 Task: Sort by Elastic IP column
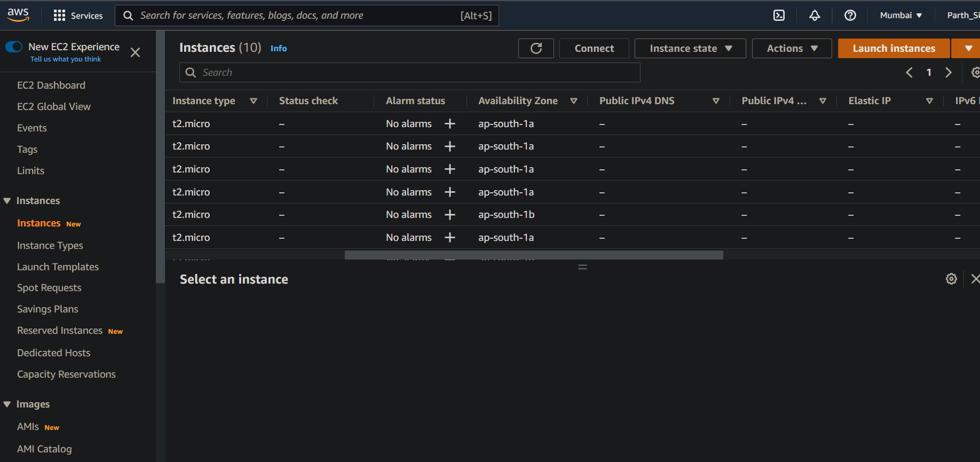click(929, 101)
